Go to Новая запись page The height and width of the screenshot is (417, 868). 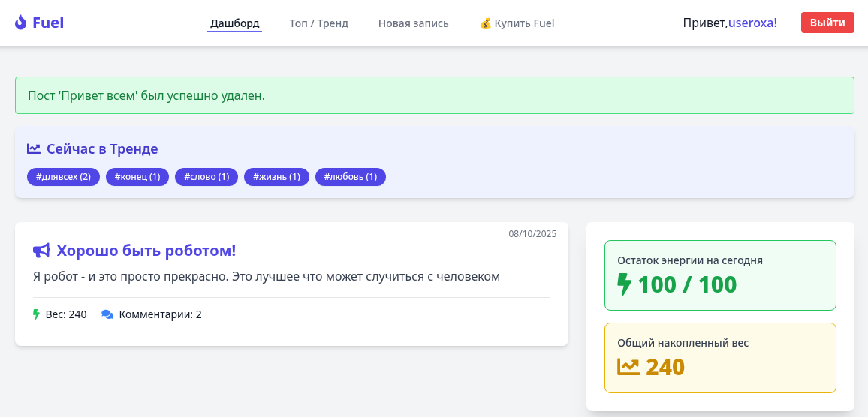click(x=413, y=23)
